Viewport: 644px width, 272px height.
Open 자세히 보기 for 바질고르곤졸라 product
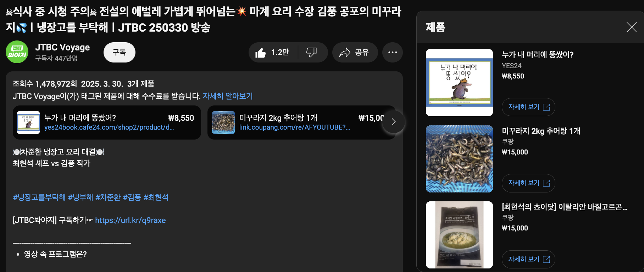point(528,259)
